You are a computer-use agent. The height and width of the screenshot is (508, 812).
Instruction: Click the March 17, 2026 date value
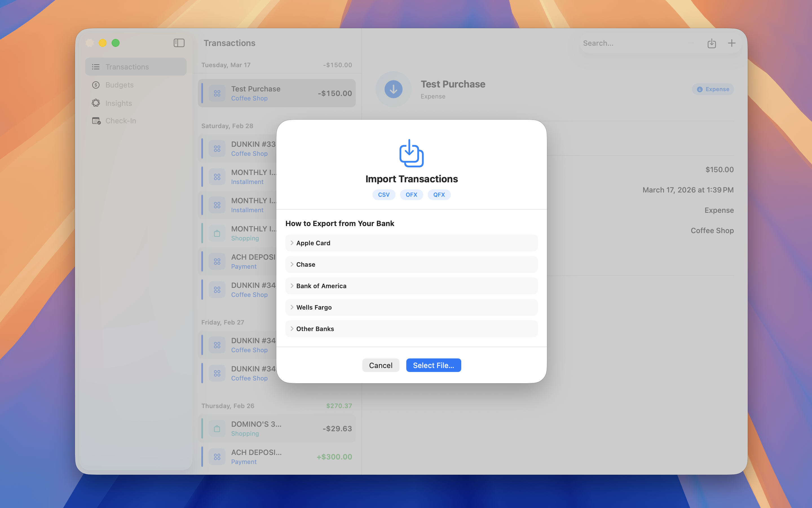tap(688, 190)
